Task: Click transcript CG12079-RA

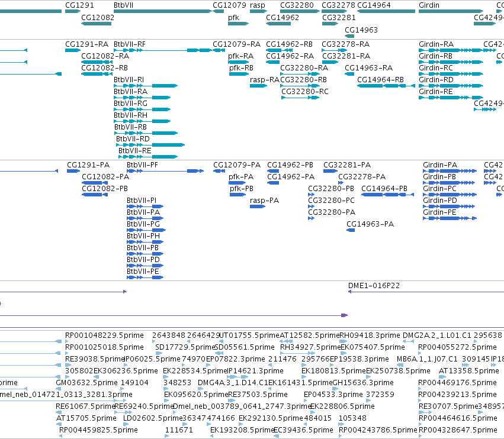Action: coord(236,44)
